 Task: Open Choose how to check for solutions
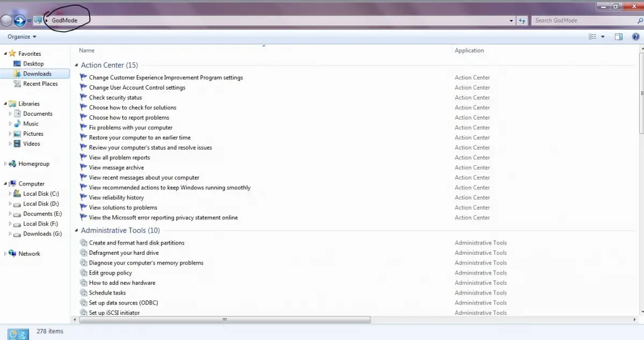pos(133,107)
